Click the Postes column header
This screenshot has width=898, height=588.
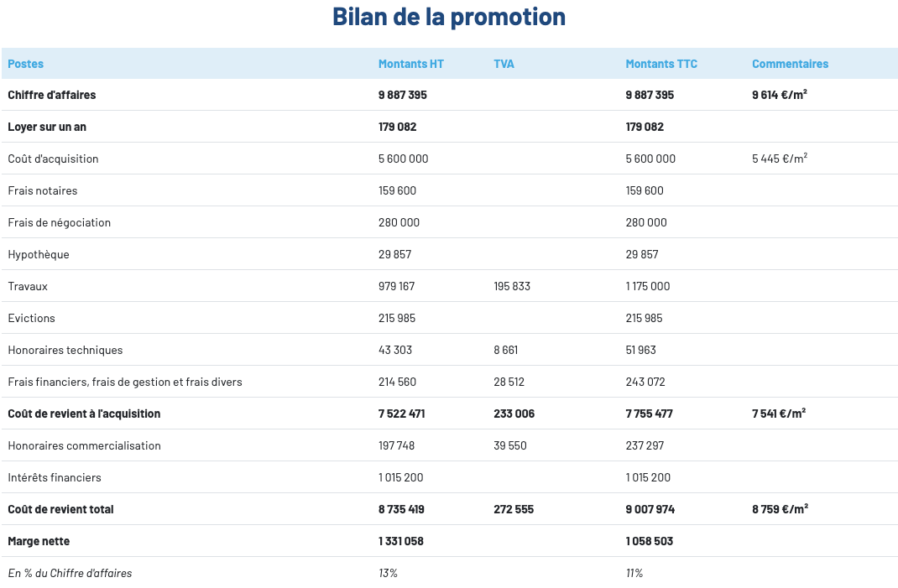[x=25, y=64]
